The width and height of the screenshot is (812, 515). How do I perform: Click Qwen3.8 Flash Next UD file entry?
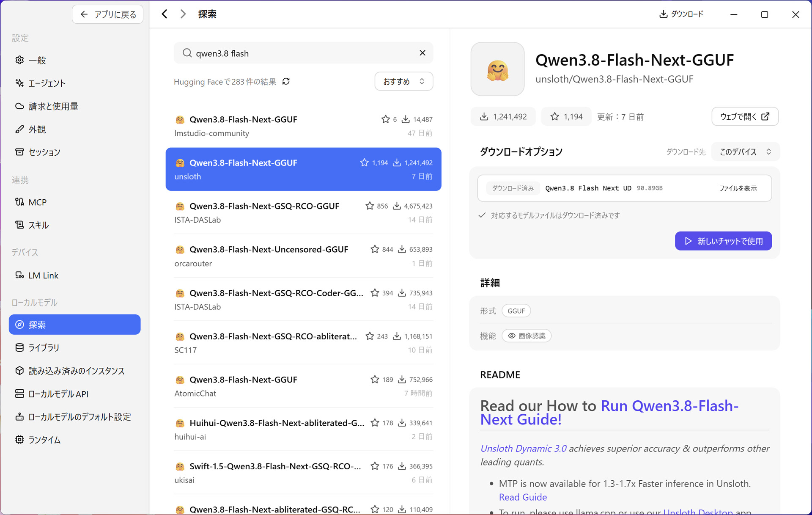pyautogui.click(x=625, y=188)
